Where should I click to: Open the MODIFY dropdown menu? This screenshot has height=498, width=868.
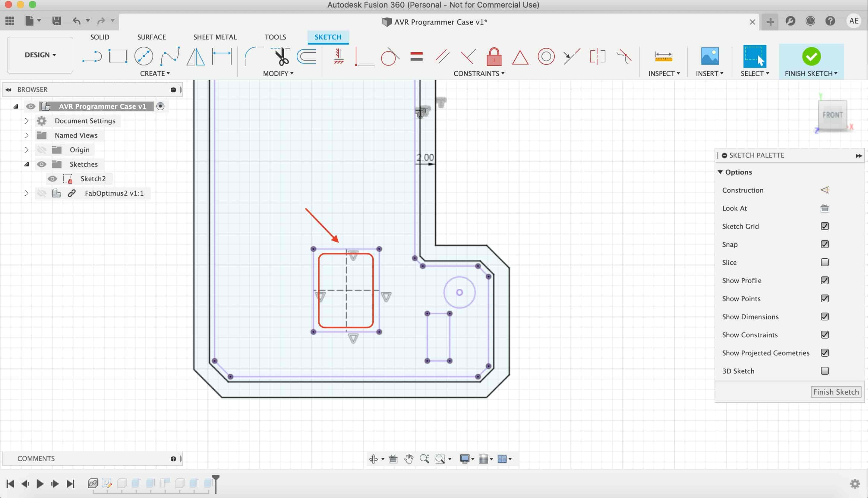(x=278, y=74)
